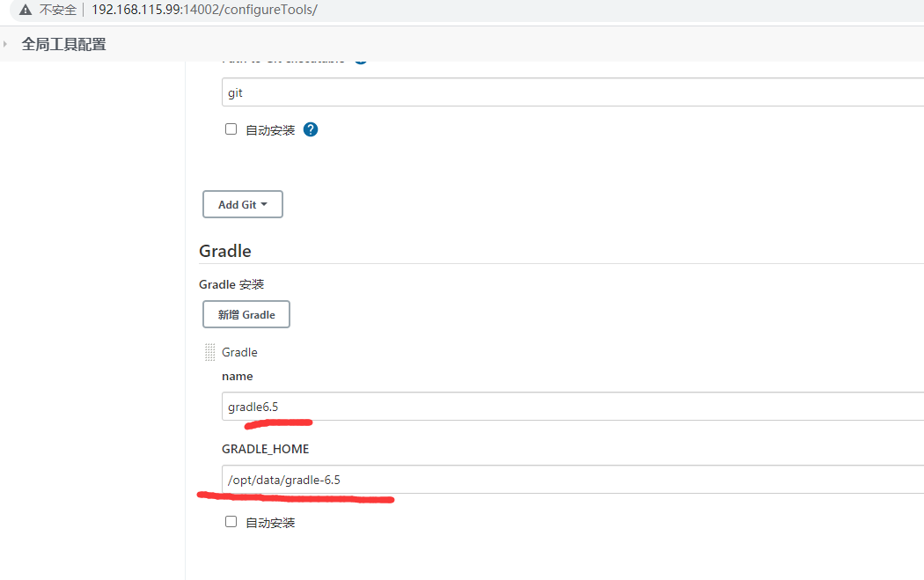Expand the breadcrumb arrow before 全局工具配置
This screenshot has width=924, height=580.
6,44
